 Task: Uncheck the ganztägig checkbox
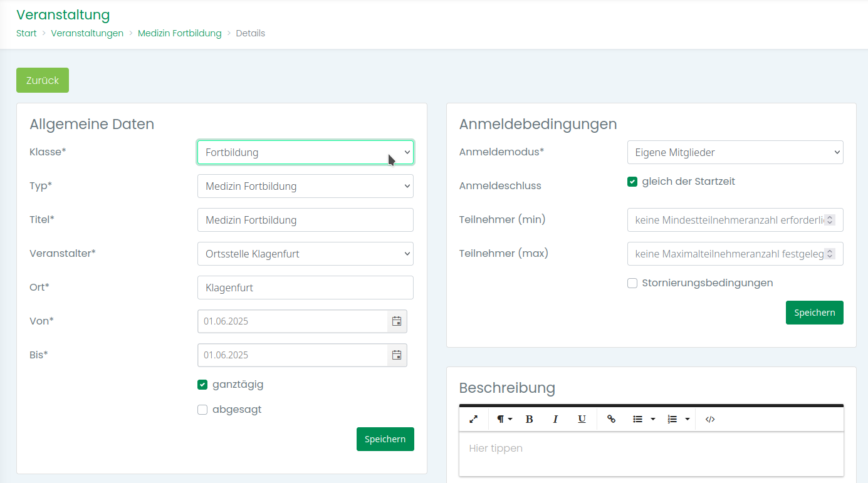202,385
